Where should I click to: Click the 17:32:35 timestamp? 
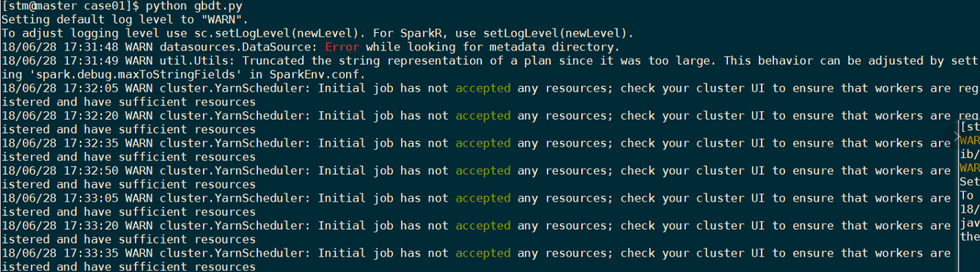click(x=89, y=144)
